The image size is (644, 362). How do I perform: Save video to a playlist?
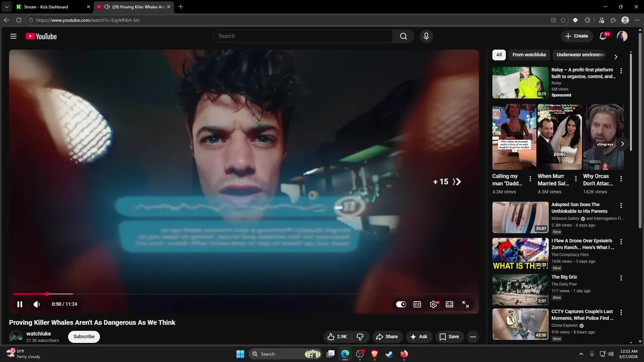coord(449,337)
